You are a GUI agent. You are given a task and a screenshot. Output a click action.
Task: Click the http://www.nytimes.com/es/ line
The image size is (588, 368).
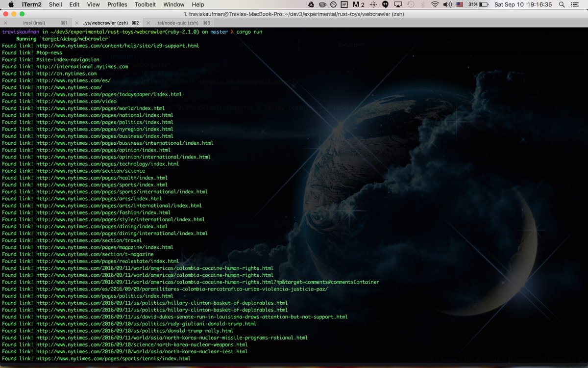tap(56, 80)
